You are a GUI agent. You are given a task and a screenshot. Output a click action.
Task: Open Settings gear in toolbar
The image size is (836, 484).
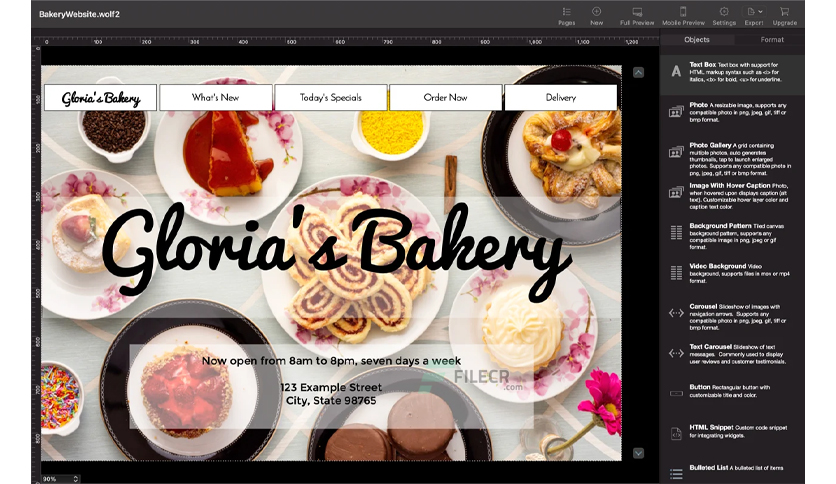[724, 12]
